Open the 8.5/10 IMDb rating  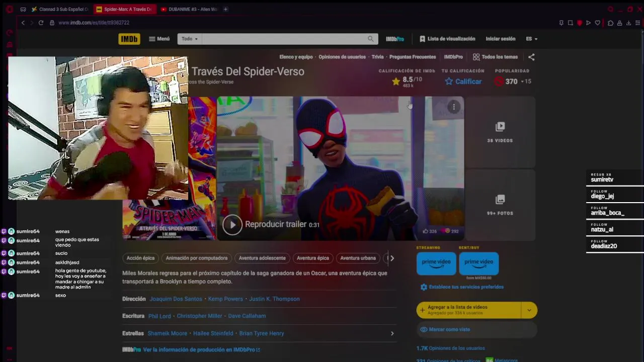(407, 81)
